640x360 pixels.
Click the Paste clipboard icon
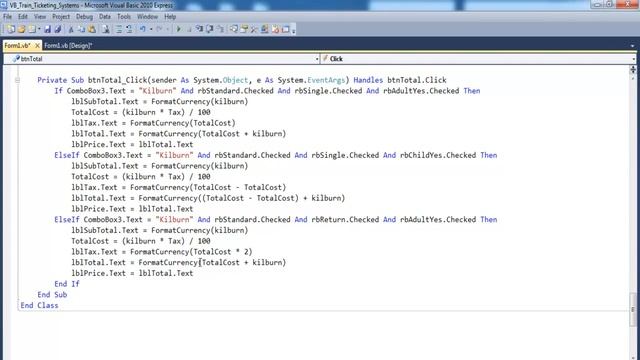[92, 29]
